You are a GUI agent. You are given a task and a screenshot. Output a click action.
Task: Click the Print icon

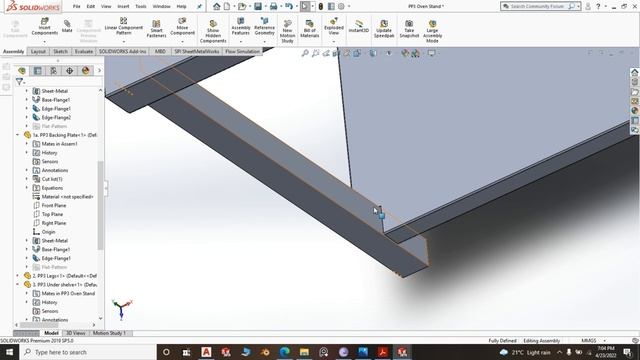tap(273, 6)
